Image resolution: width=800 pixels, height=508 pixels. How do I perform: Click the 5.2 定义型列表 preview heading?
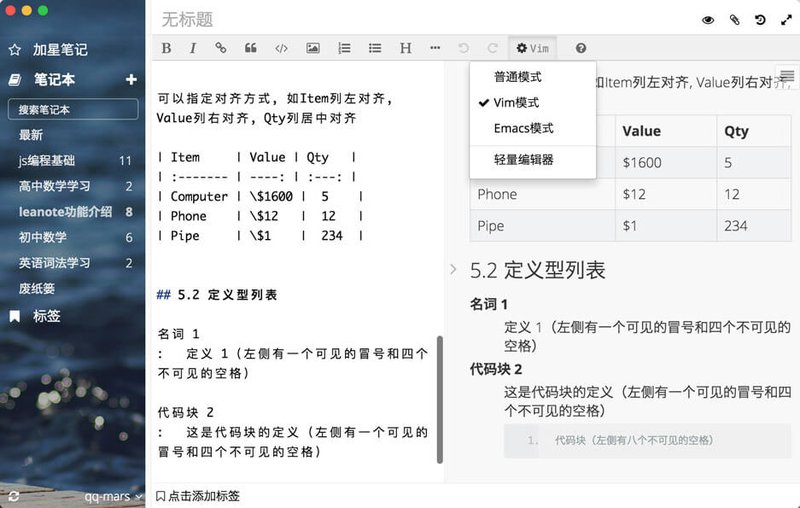click(537, 270)
